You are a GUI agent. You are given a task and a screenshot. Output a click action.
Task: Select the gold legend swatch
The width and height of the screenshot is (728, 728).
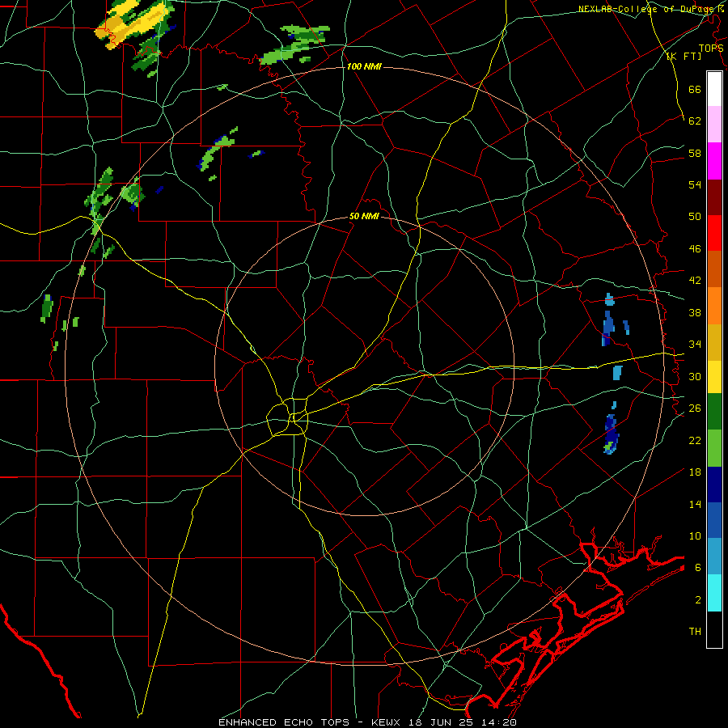point(714,342)
